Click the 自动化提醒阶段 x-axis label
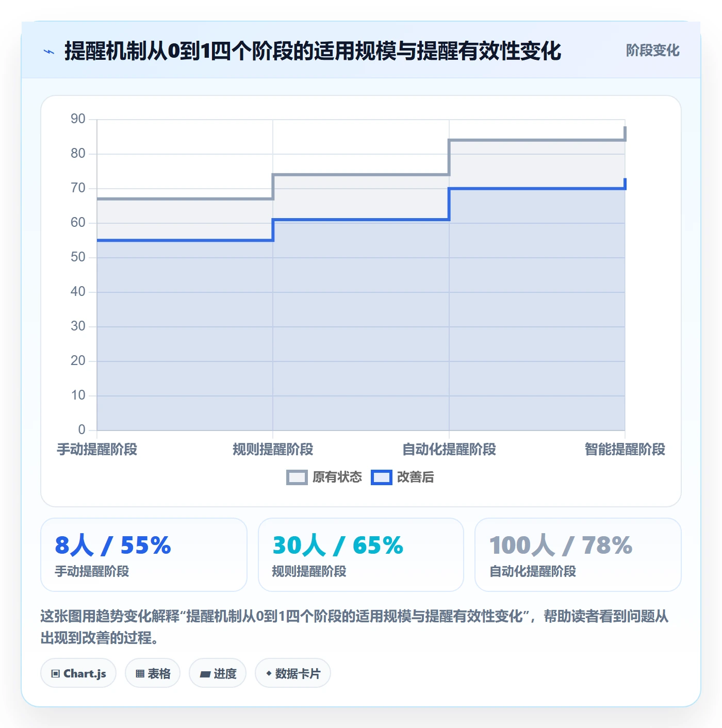 tap(449, 450)
